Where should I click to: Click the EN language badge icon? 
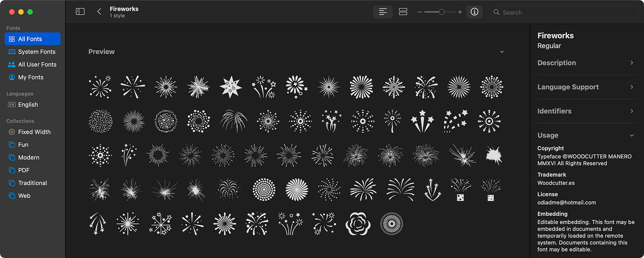coord(12,105)
